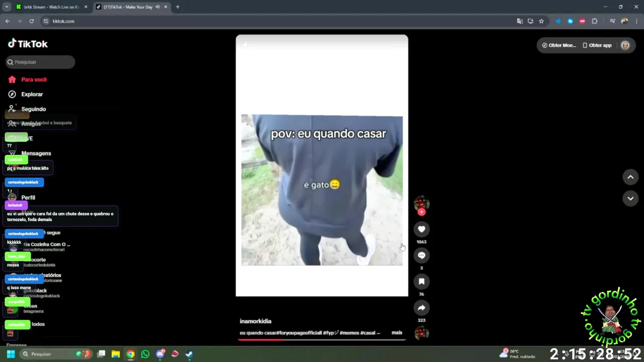Open the Para você feed
This screenshot has height=362, width=644.
tap(34, 79)
